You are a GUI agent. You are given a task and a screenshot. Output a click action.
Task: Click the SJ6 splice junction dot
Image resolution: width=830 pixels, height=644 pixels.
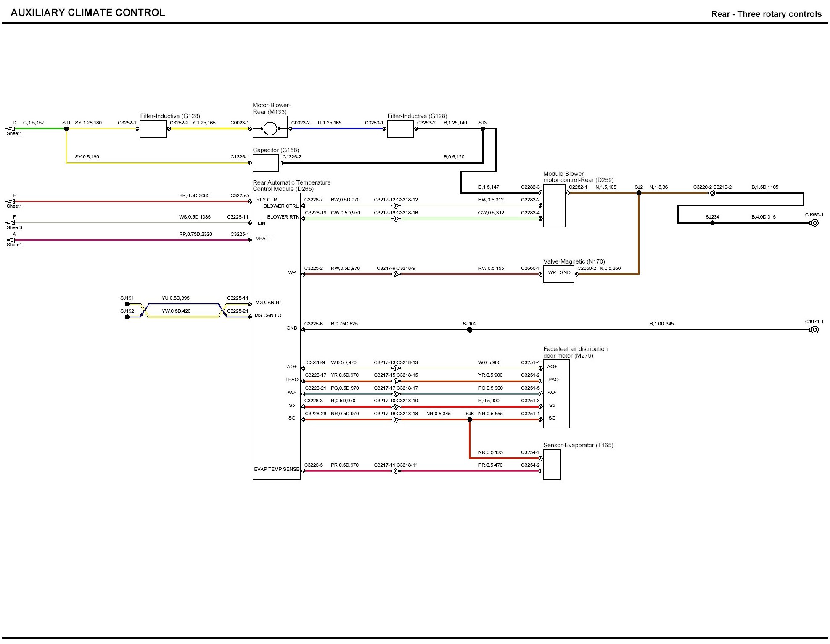tap(470, 420)
